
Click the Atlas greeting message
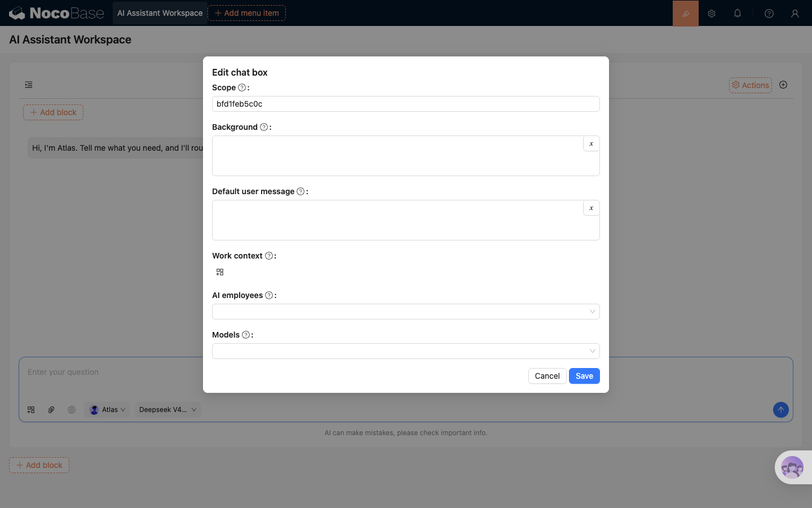pyautogui.click(x=117, y=148)
